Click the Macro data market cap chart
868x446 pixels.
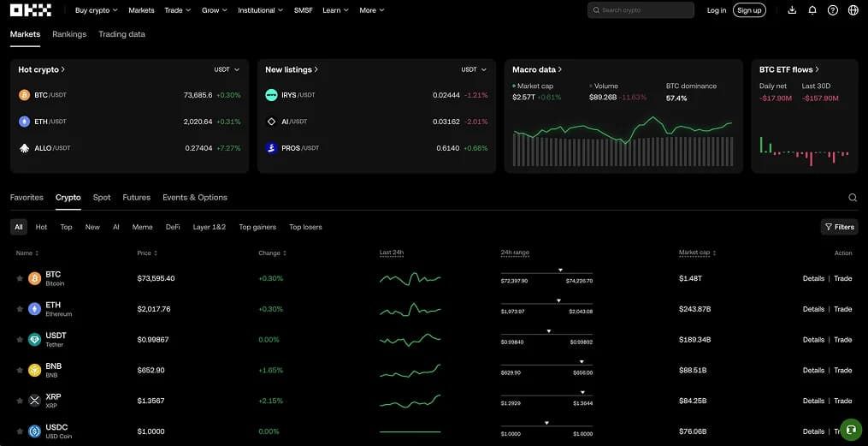(623, 141)
